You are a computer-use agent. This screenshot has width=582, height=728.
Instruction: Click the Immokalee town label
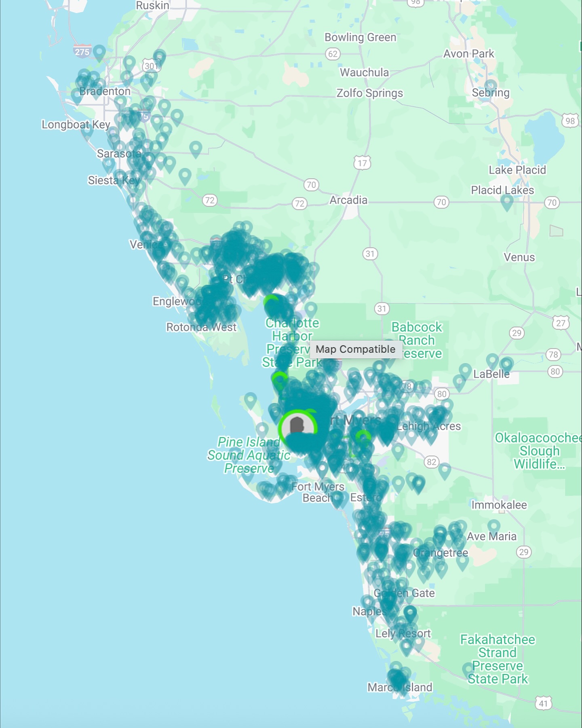[499, 505]
